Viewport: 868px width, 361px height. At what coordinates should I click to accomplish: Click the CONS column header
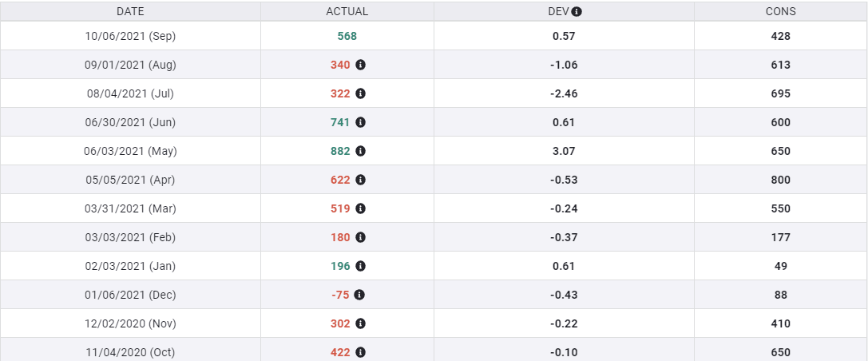(x=780, y=12)
